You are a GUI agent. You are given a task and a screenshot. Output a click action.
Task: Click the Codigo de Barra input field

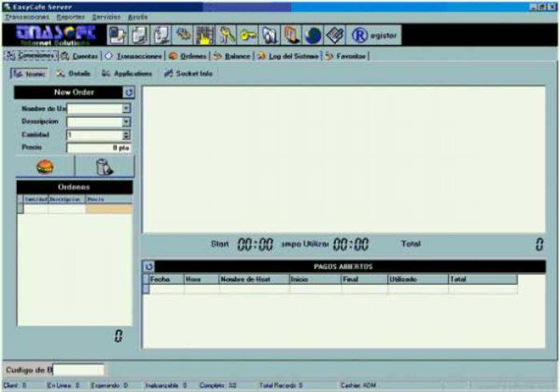[79, 369]
